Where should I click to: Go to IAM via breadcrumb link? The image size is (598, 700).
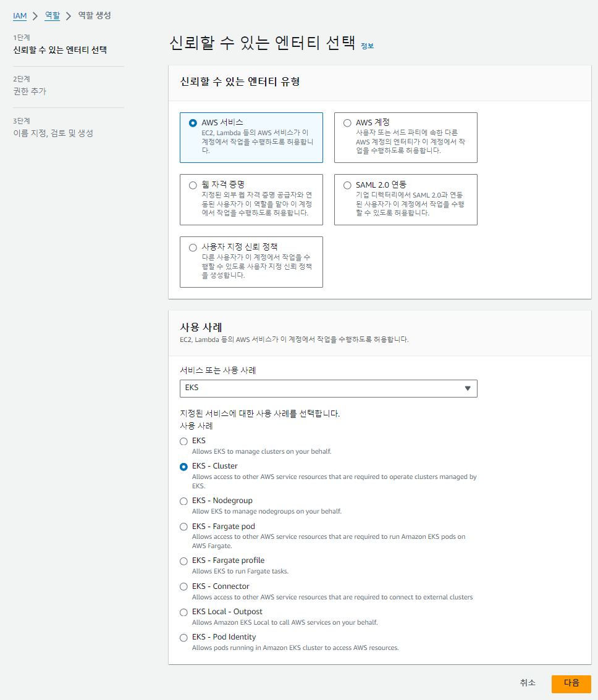(20, 16)
